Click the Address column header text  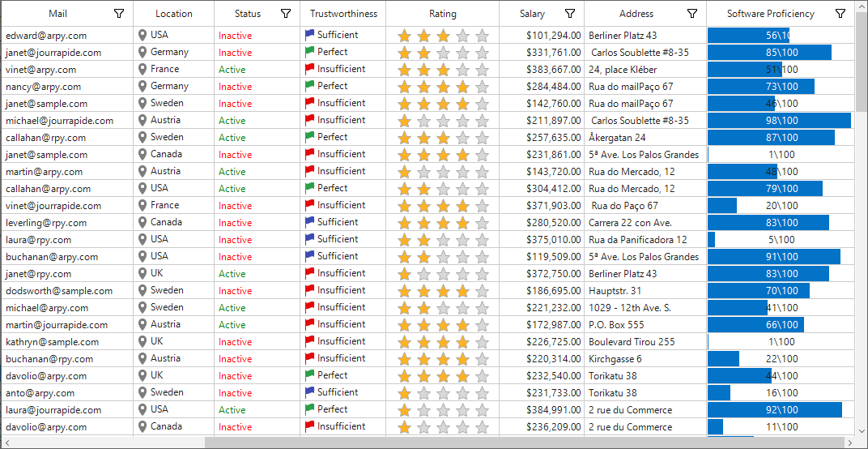(x=636, y=14)
